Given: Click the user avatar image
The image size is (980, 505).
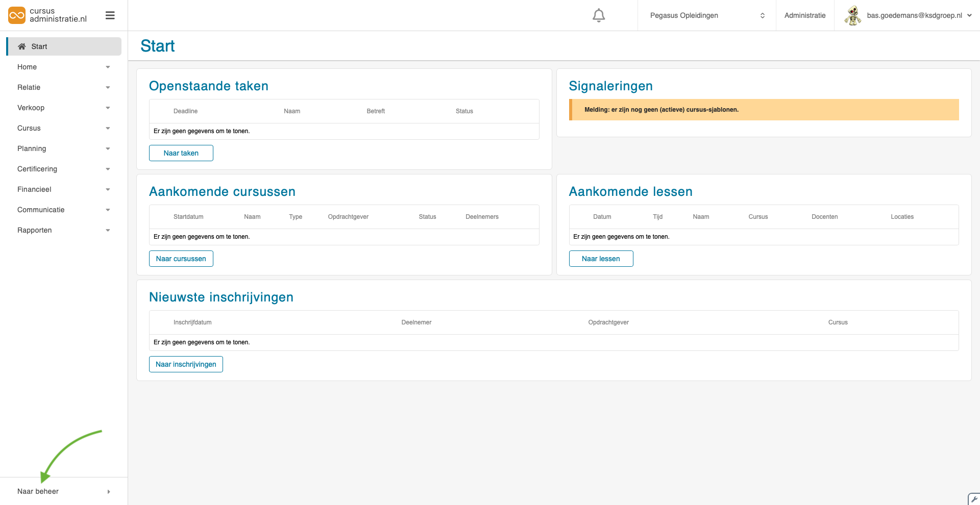Looking at the screenshot, I should coord(852,15).
